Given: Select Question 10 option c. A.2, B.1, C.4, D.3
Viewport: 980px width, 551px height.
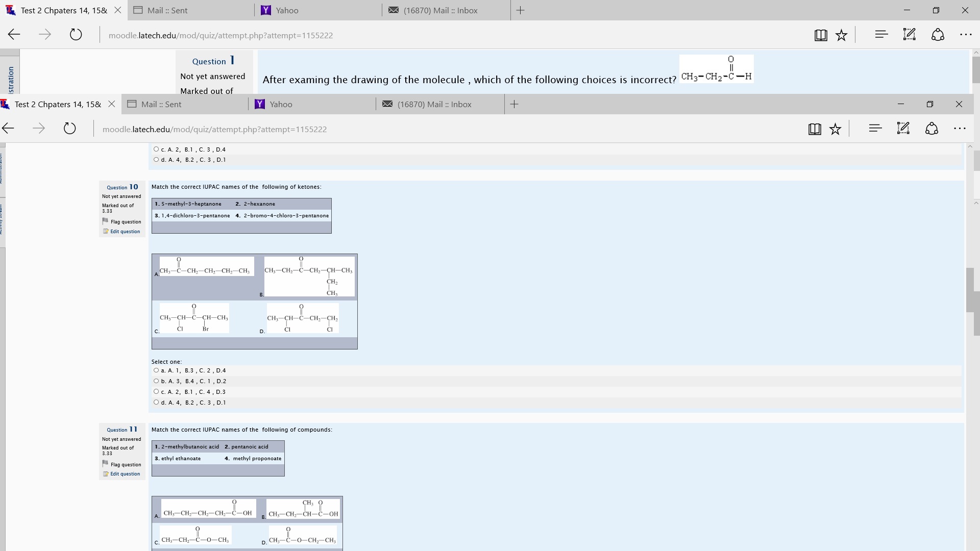Looking at the screenshot, I should pyautogui.click(x=156, y=392).
